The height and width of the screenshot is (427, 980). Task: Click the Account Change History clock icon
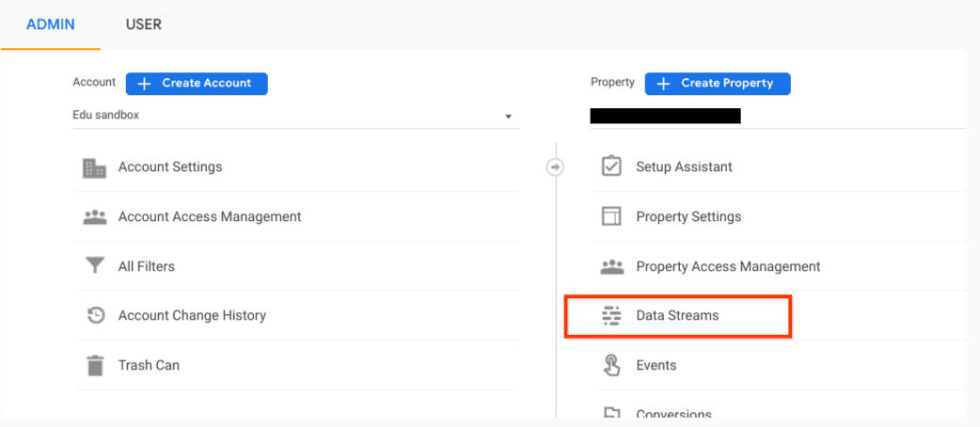click(x=94, y=316)
